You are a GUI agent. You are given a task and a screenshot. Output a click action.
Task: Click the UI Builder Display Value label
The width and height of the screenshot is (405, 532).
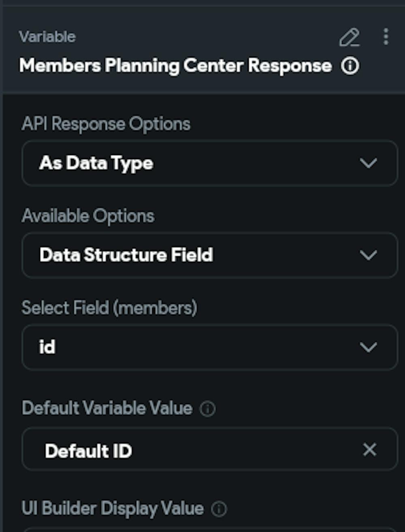tap(113, 509)
